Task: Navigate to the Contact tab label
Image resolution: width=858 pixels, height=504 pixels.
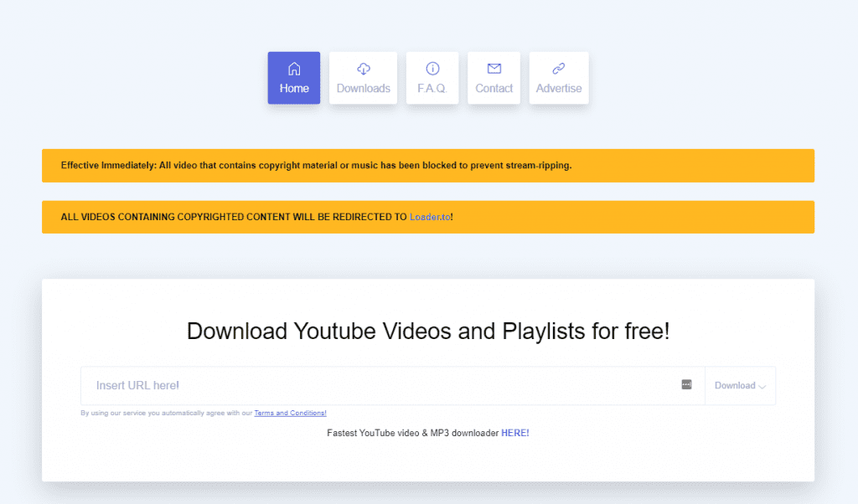Action: (494, 89)
